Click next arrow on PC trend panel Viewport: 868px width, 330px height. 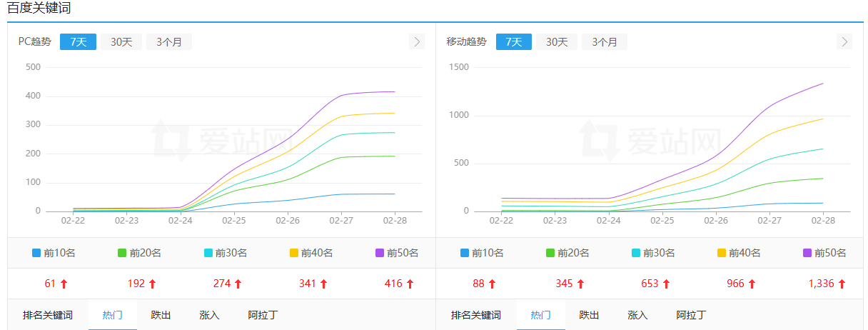click(417, 42)
